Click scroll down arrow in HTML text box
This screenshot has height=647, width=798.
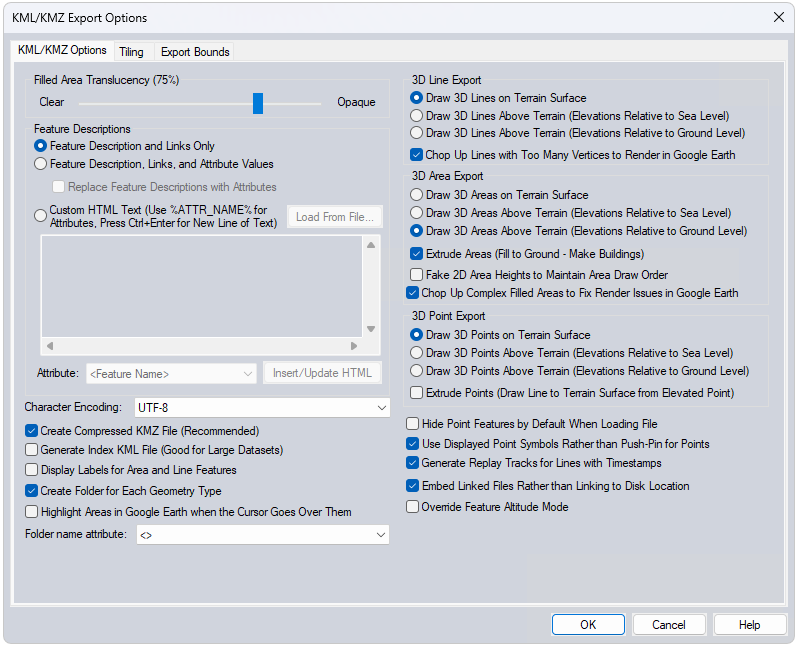pyautogui.click(x=371, y=329)
